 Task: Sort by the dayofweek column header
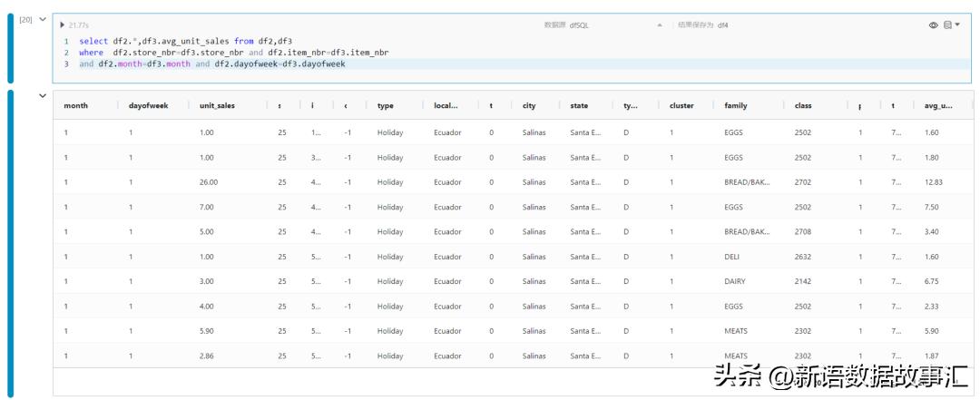148,106
